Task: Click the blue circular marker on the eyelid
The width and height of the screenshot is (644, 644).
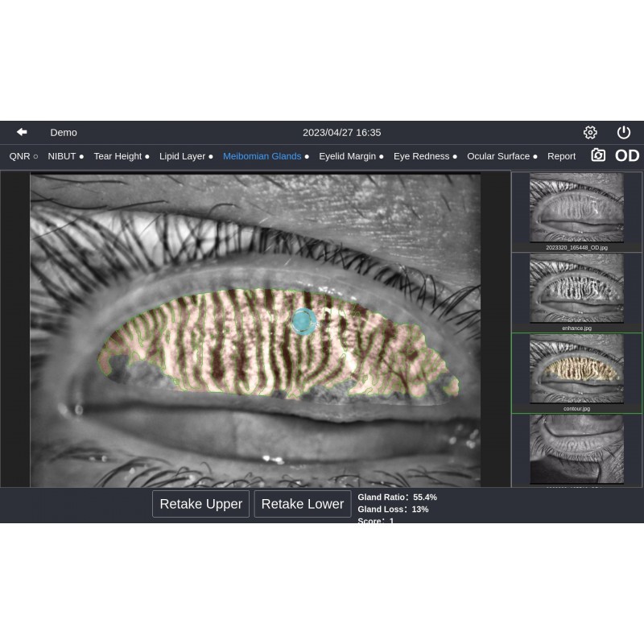Action: (304, 321)
